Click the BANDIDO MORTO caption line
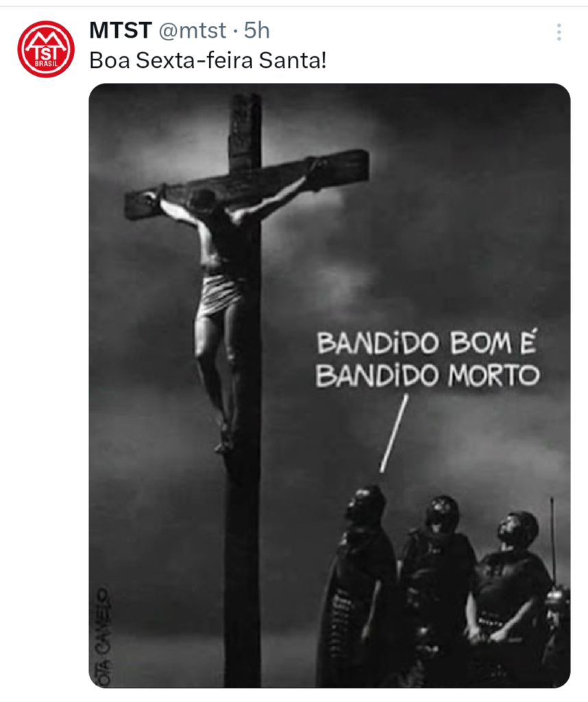Viewport: 588px width, 702px height. tap(428, 375)
